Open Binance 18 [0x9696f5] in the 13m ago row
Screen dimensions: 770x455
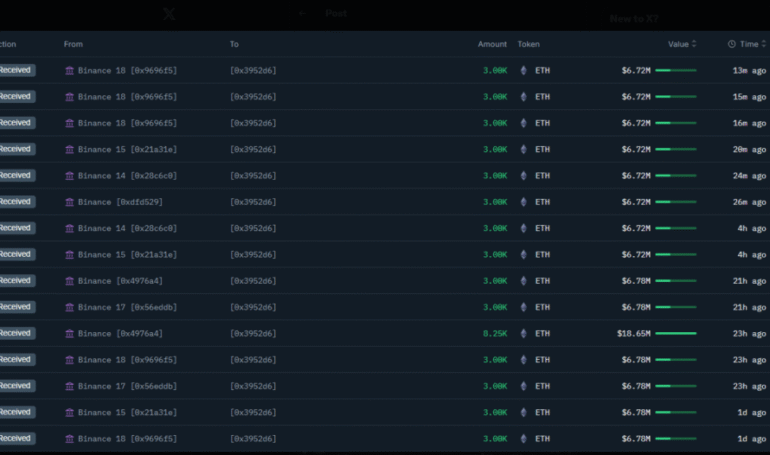127,71
